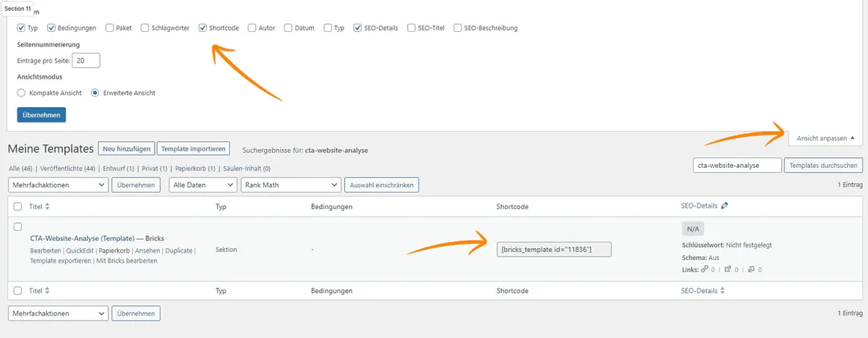Open the Papierkorb (1) filter link
Viewport: 868px width, 338px height.
[195, 169]
